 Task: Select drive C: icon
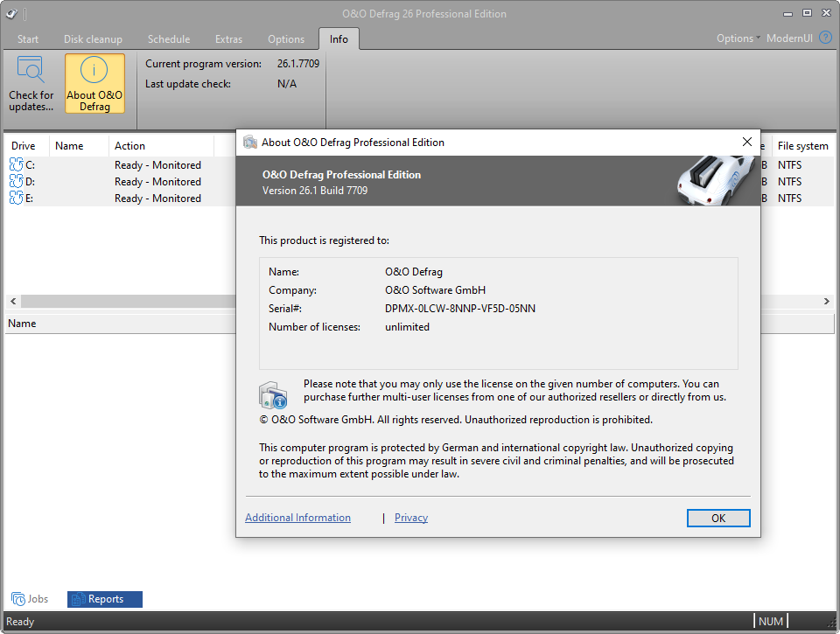click(x=16, y=165)
